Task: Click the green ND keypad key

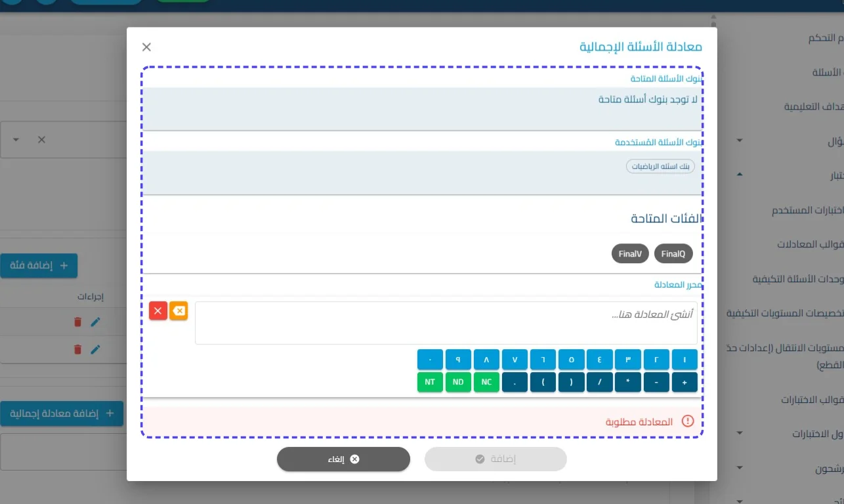Action: coord(458,382)
